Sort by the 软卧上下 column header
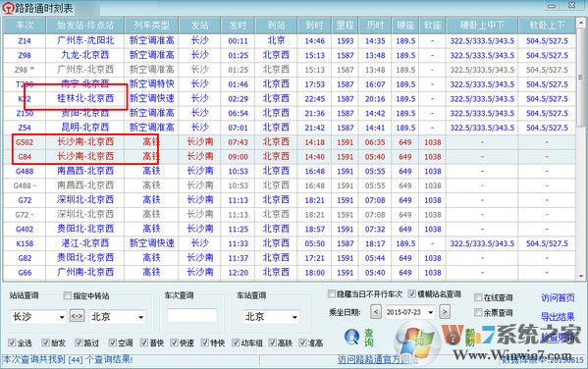The image size is (588, 369). 547,26
